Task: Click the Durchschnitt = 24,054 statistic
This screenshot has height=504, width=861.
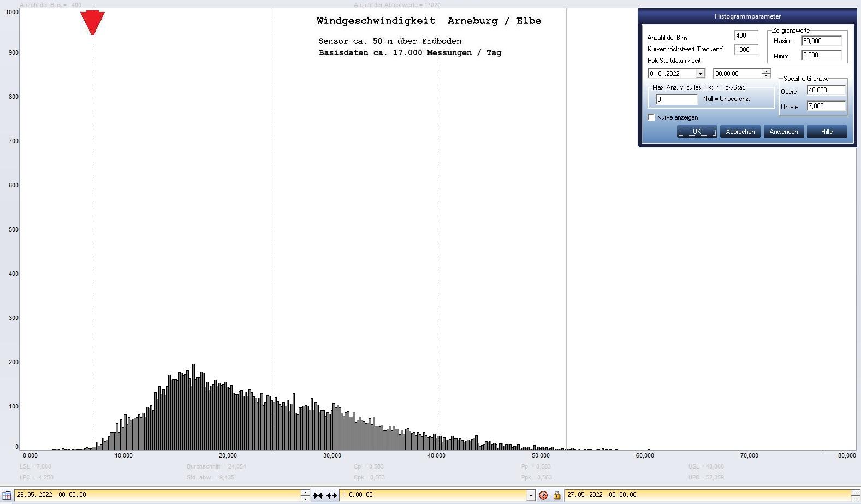Action: (216, 467)
